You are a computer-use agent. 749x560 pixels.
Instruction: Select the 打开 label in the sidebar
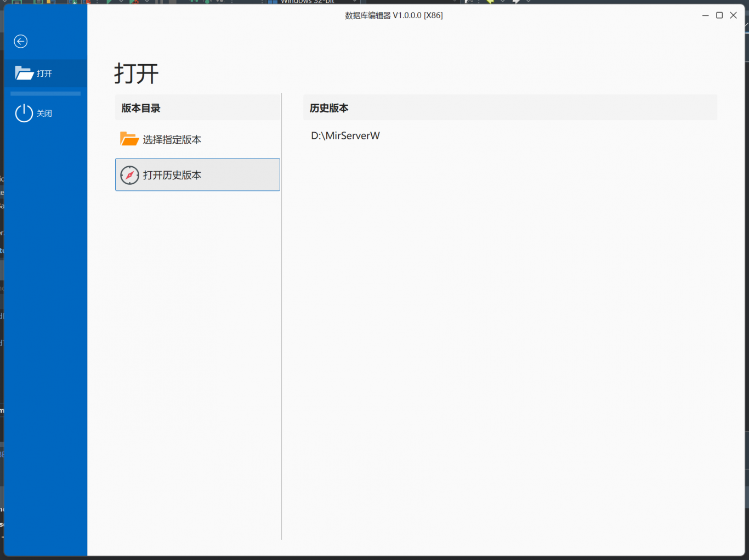[x=44, y=73]
